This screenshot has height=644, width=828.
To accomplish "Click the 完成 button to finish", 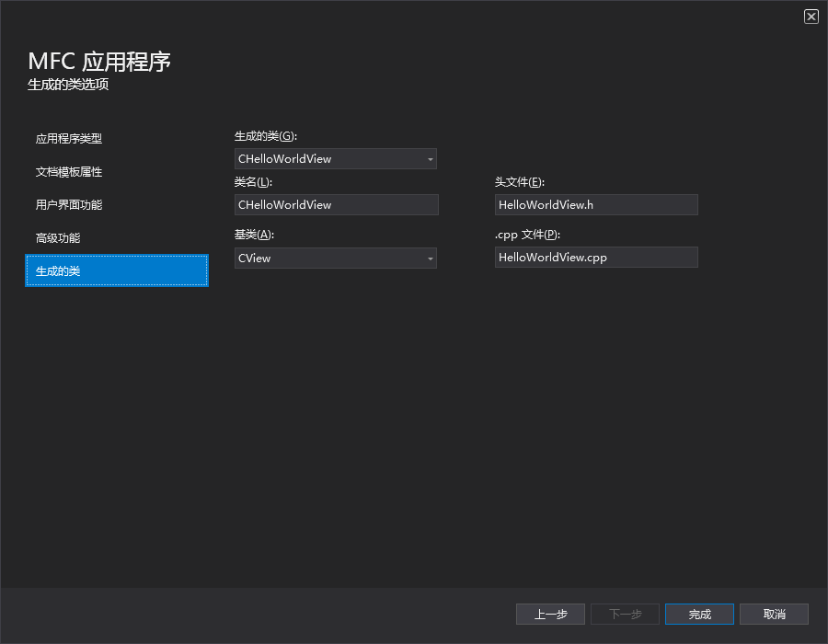I will (699, 614).
